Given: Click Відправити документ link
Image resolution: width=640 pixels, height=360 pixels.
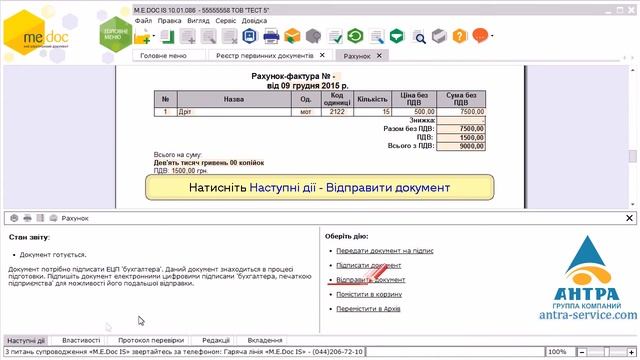Looking at the screenshot, I should (x=371, y=280).
